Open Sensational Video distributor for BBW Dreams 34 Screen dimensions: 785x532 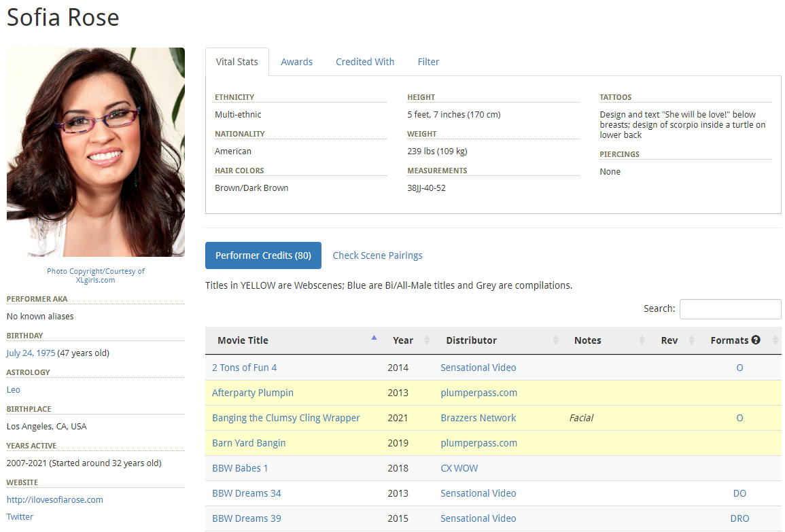pos(478,493)
